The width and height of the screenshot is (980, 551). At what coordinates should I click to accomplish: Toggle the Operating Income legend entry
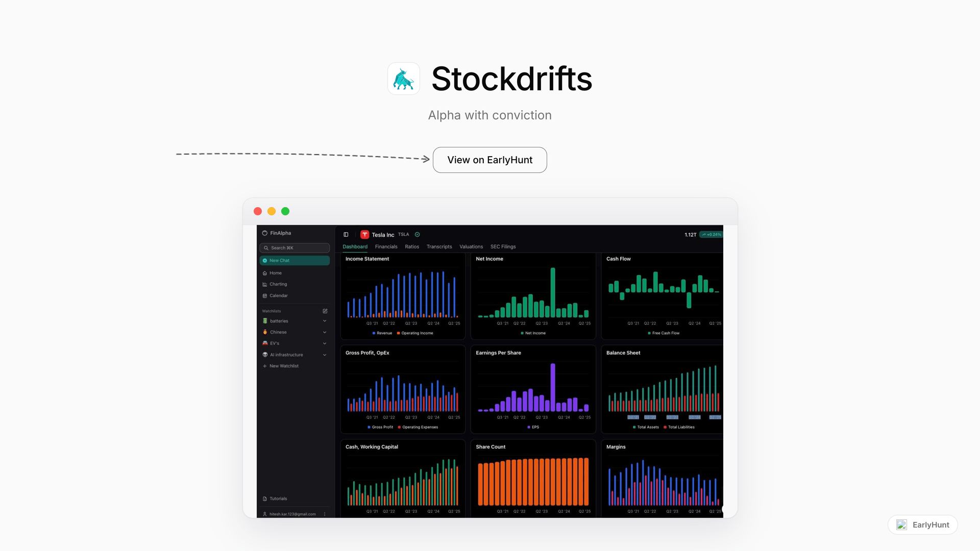pyautogui.click(x=415, y=333)
